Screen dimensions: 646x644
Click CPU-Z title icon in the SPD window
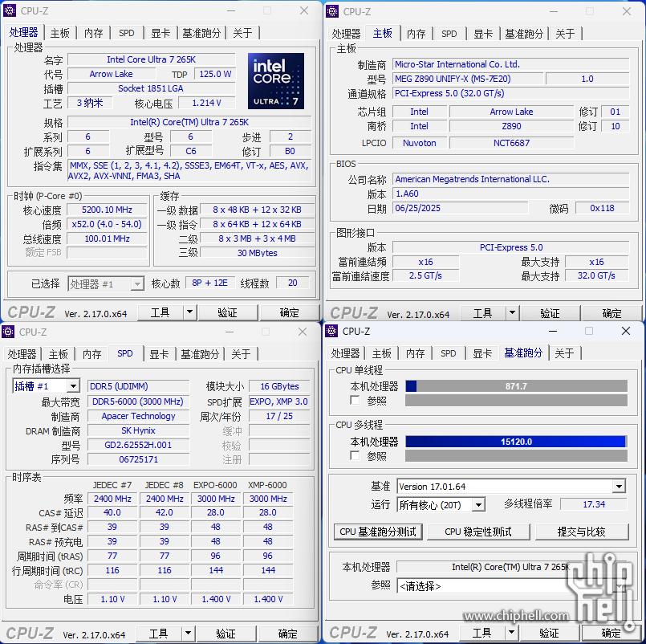(x=10, y=332)
